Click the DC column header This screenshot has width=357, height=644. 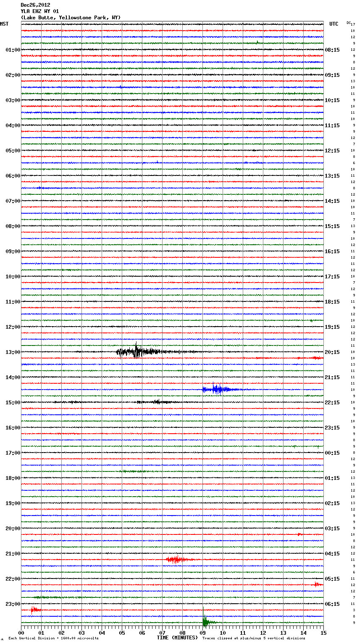(349, 23)
